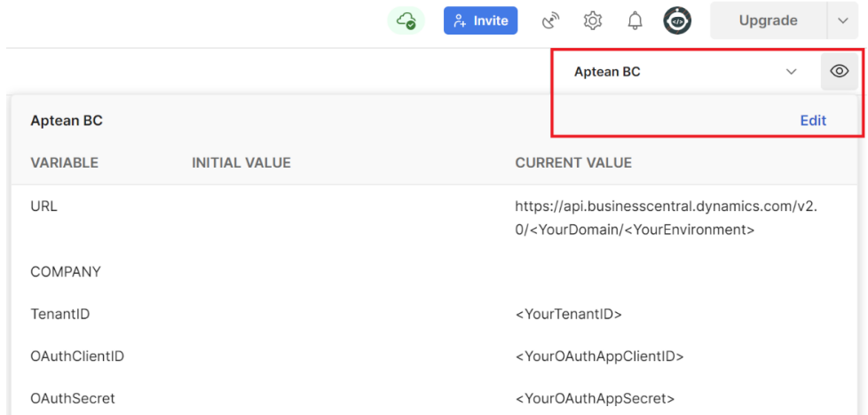Toggle the environment quick look eye icon

839,72
